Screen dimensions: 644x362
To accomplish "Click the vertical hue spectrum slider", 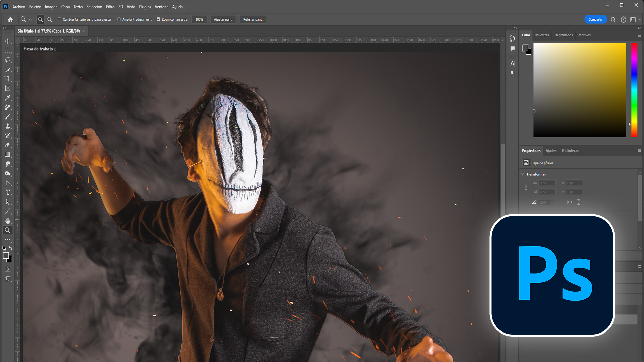I will 634,90.
